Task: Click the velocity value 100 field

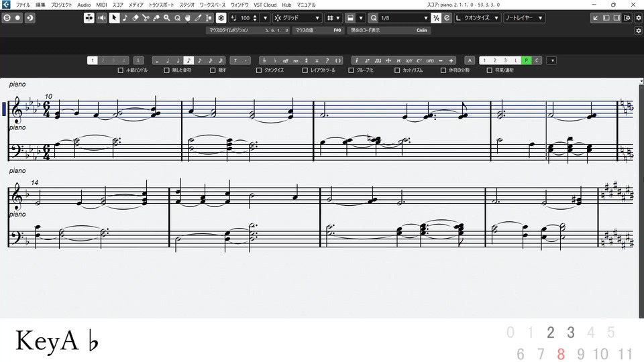Action: [x=245, y=17]
